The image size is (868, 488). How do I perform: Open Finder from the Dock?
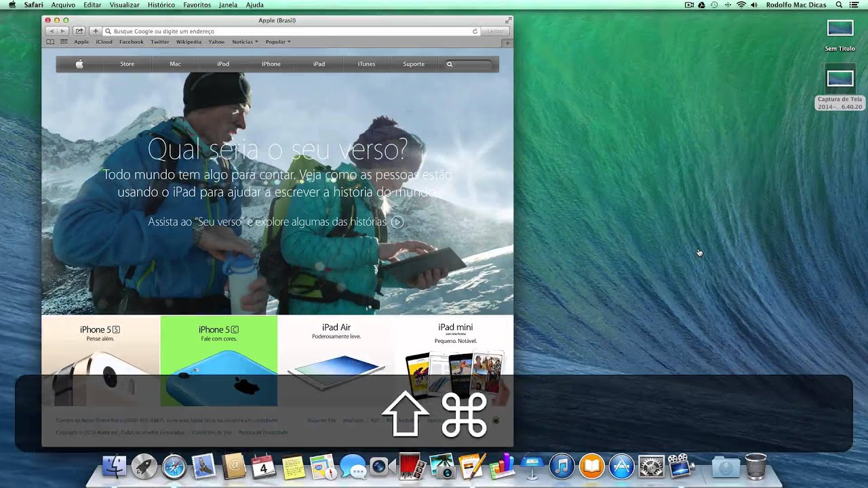coord(115,466)
